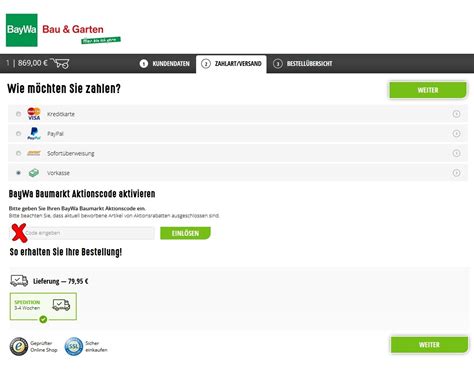Click the Vorkasse label text
The width and height of the screenshot is (474, 372).
click(58, 173)
